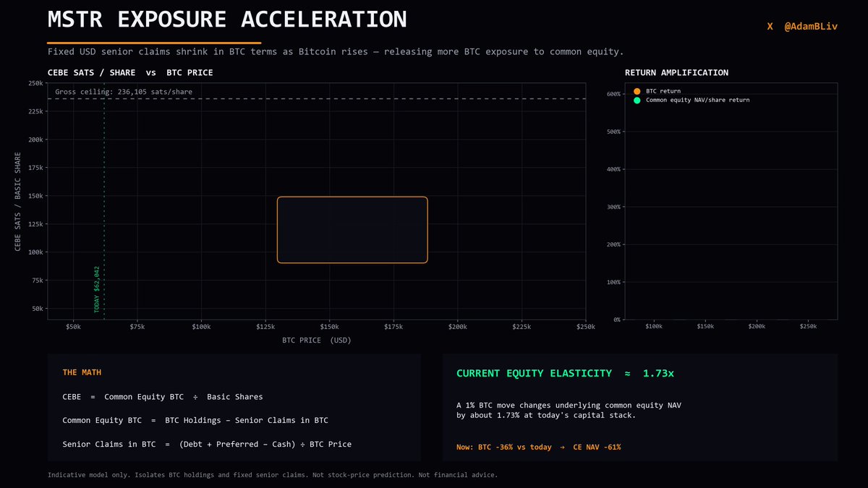Screen dimensions: 868x488
Task: Click '$100k' tick in Return Amplification chart
Action: 653,327
